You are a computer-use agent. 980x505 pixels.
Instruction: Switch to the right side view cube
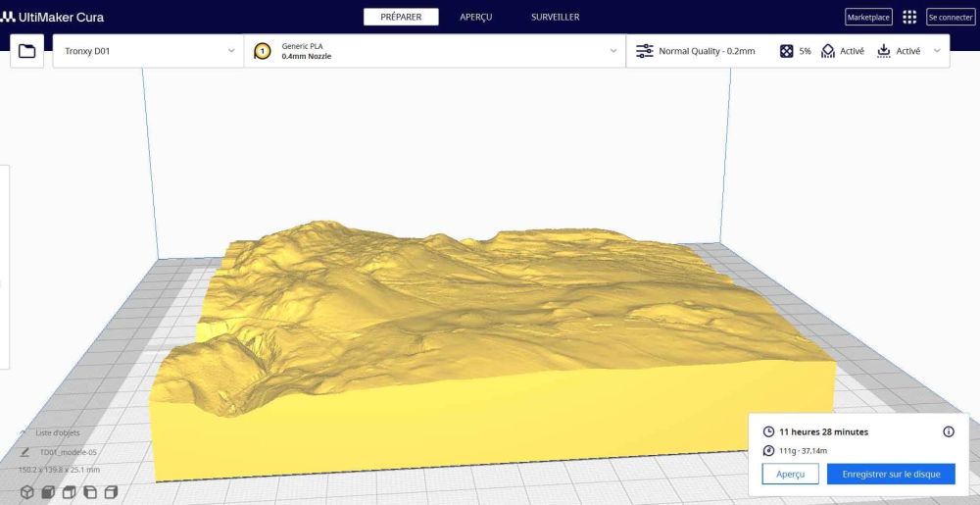coord(112,492)
